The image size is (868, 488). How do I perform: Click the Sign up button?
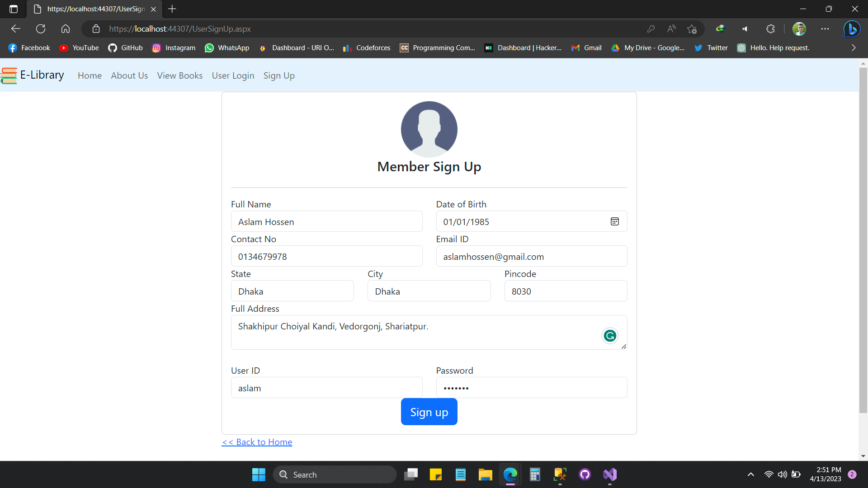tap(429, 412)
